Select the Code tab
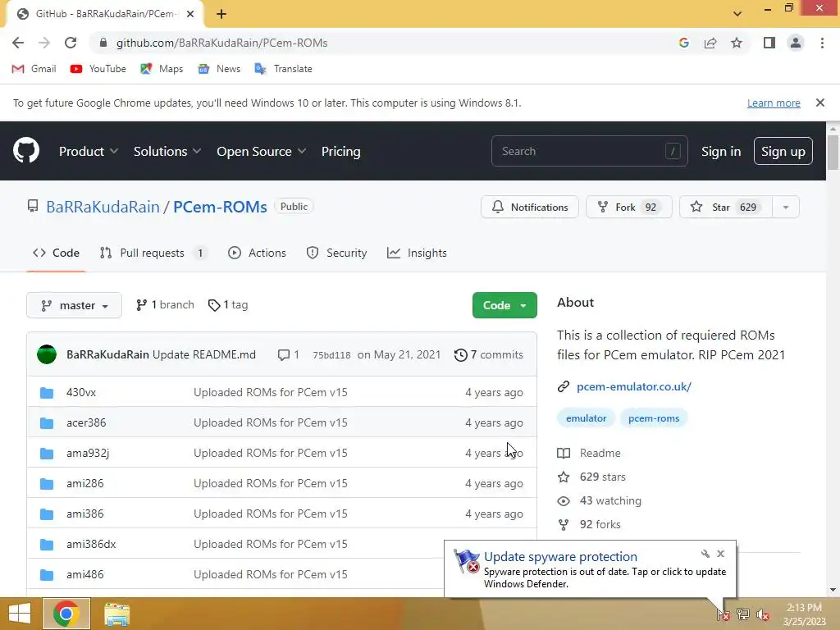 pyautogui.click(x=56, y=253)
